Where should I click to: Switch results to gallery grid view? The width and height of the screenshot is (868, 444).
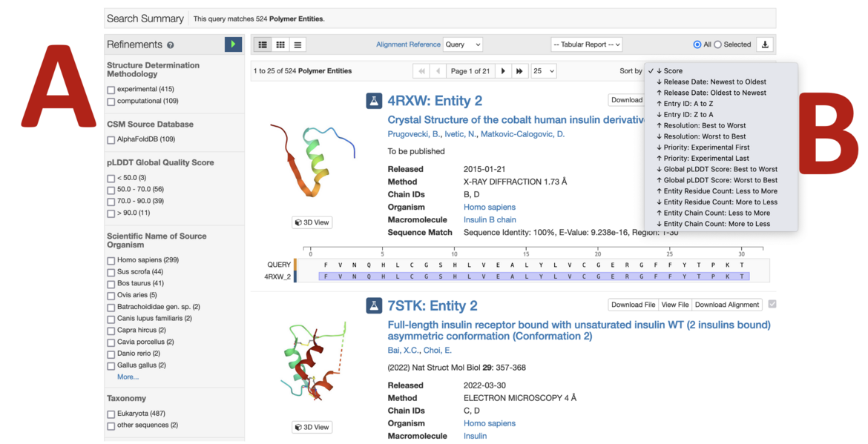(x=280, y=44)
